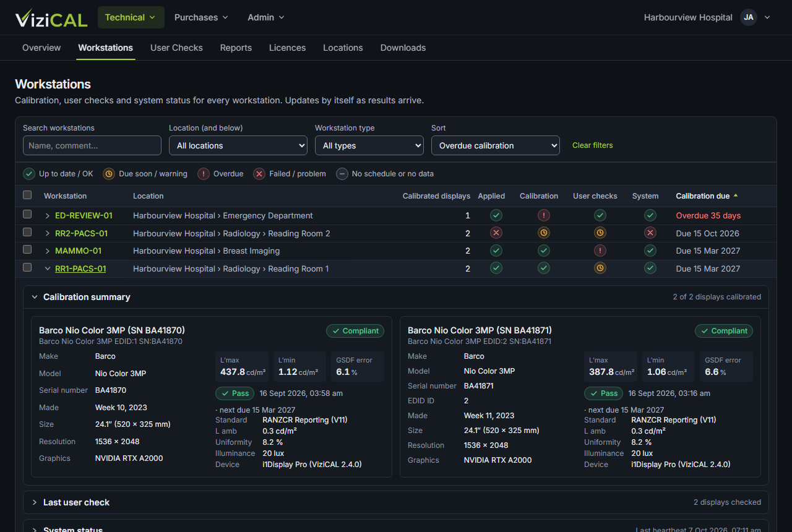The width and height of the screenshot is (792, 532).
Task: Check the ED-REVIEW-01 row checkbox
Action: coord(27,215)
